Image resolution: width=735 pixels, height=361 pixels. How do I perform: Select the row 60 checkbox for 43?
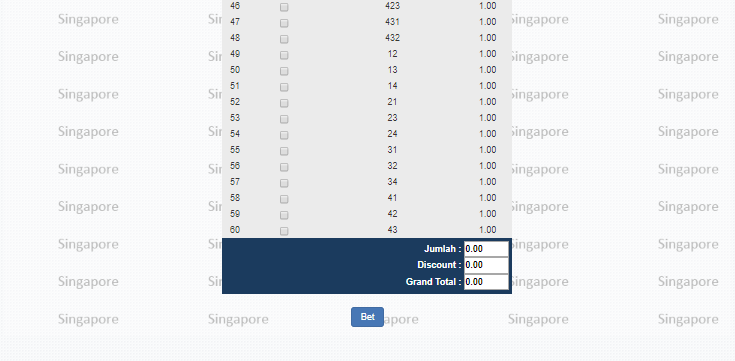(284, 231)
